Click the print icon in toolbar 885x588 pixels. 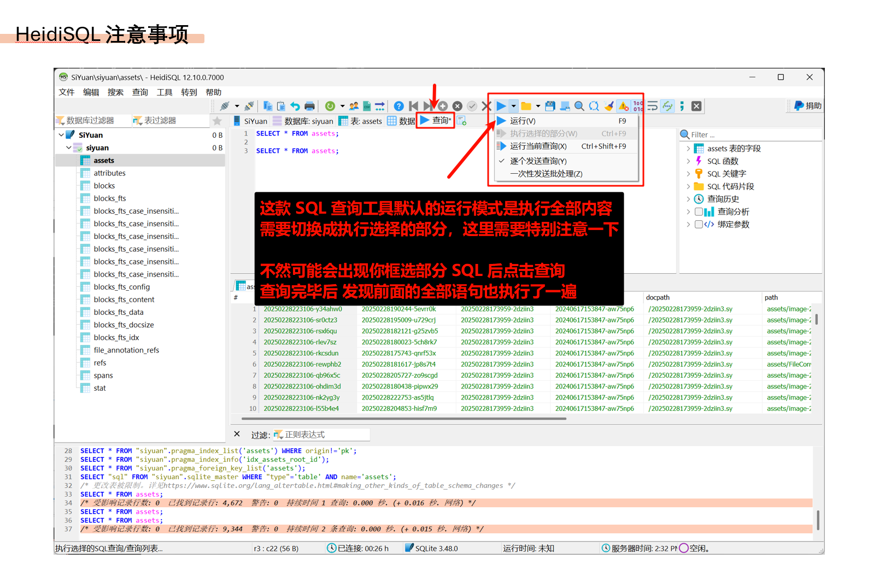coord(309,106)
